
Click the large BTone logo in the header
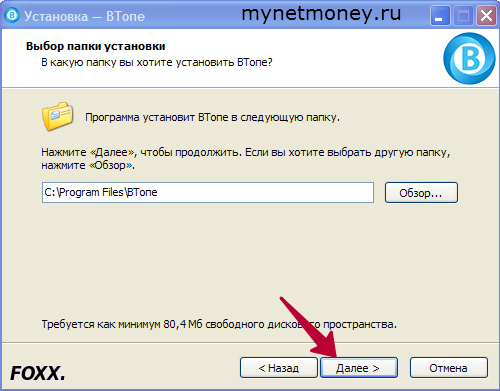click(469, 58)
